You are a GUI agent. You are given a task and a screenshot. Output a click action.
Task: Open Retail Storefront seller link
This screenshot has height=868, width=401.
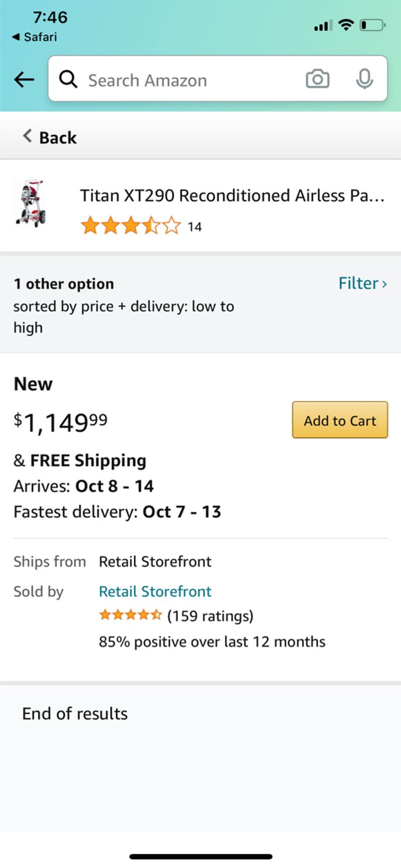click(x=155, y=591)
